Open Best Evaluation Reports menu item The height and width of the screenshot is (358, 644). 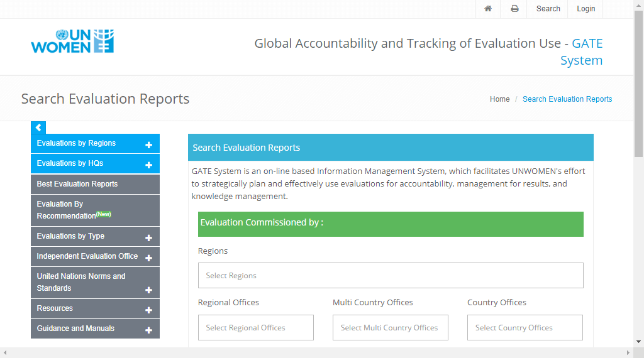click(x=96, y=184)
